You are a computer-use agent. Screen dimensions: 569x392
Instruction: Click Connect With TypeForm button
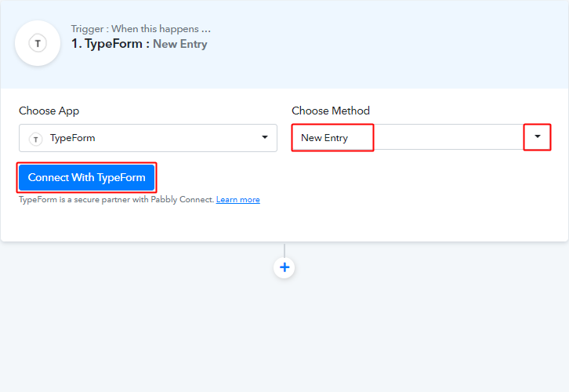coord(87,177)
